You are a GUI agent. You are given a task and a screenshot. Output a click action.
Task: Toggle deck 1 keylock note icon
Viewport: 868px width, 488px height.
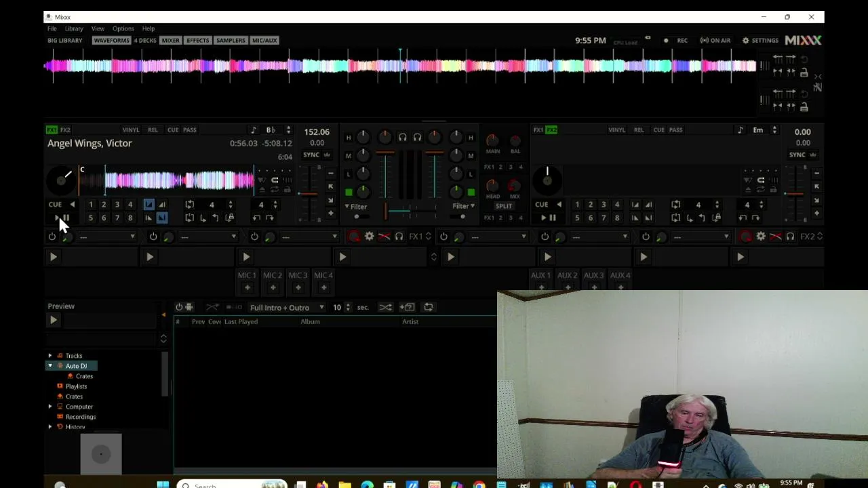pyautogui.click(x=254, y=130)
